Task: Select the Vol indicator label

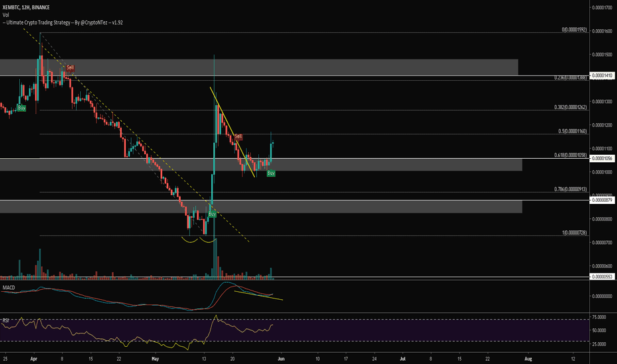Action: click(x=5, y=15)
